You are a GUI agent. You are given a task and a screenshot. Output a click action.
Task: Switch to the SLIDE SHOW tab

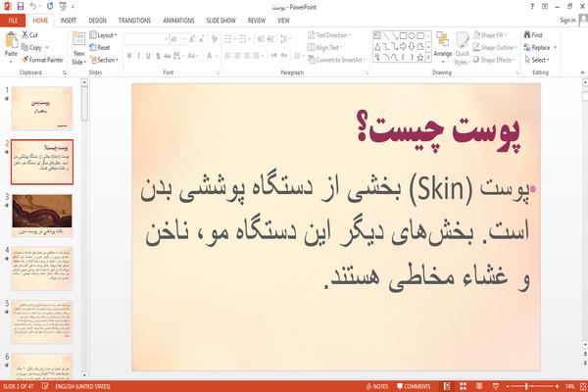click(220, 21)
